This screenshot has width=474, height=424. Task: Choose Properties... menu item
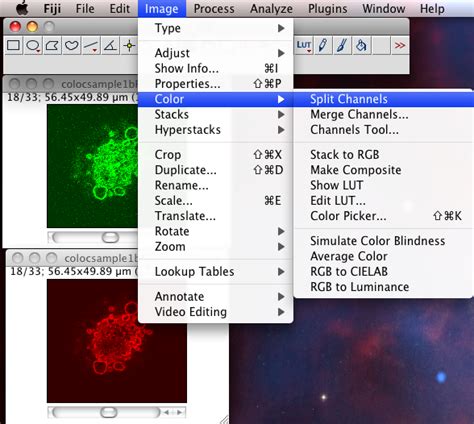coord(216,84)
